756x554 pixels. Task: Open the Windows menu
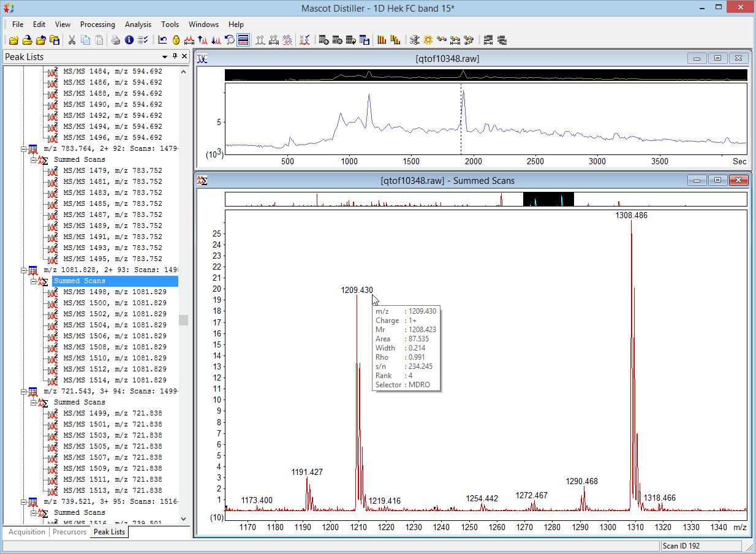coord(203,25)
